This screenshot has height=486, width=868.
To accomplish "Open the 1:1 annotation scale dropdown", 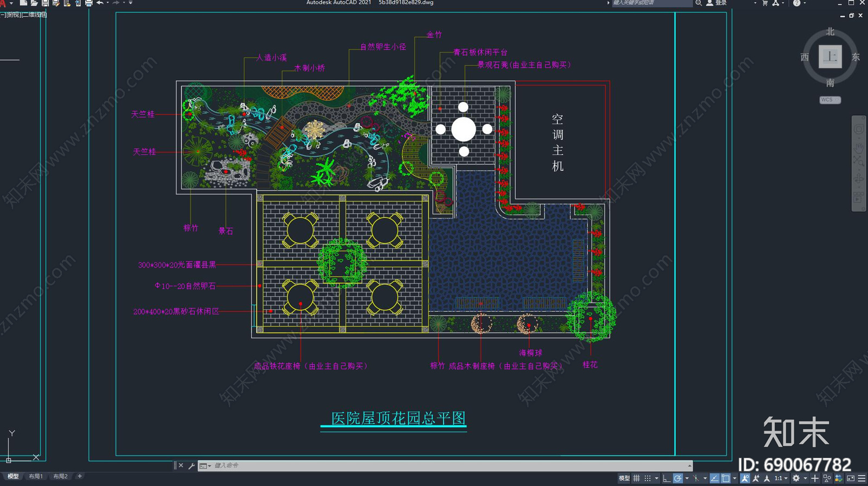I will click(781, 478).
